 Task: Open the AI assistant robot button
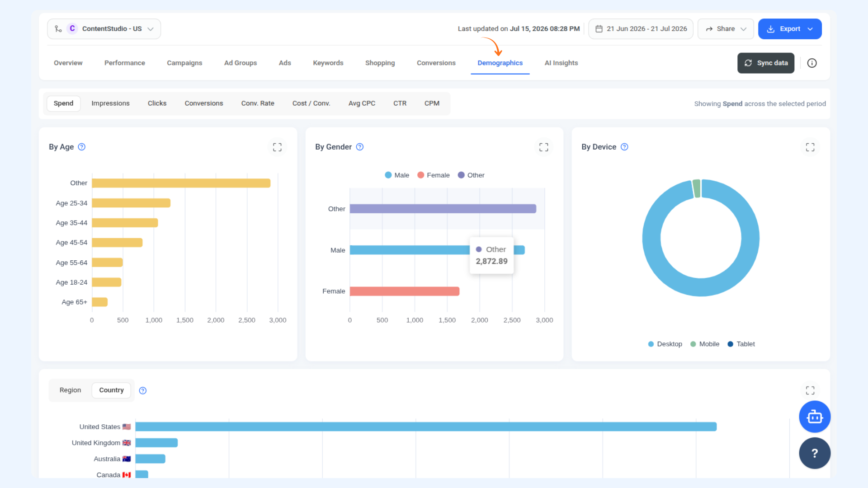pos(815,417)
